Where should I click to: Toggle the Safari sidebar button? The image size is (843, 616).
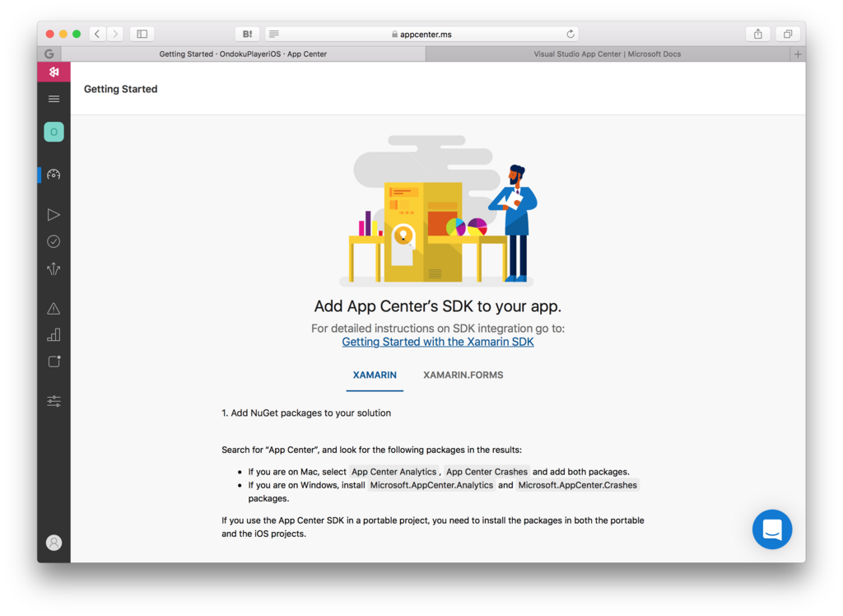[x=142, y=34]
